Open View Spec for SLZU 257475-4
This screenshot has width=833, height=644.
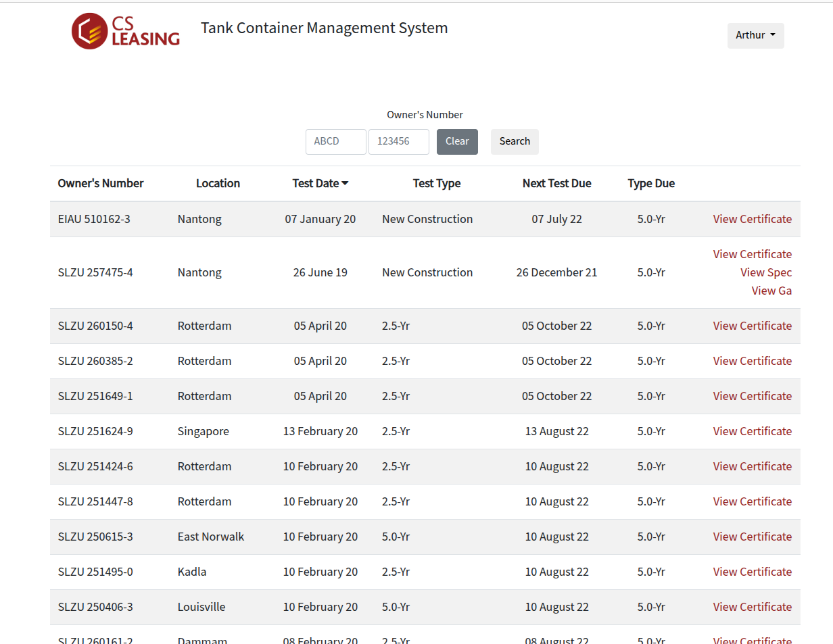pyautogui.click(x=766, y=272)
